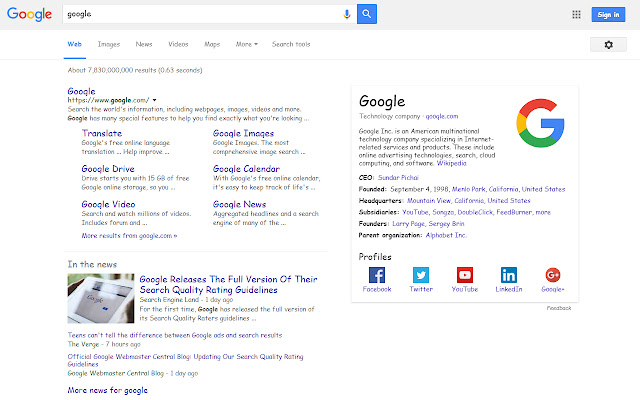640x400 pixels.
Task: Click Mountain View, California, United States link
Action: (x=469, y=200)
